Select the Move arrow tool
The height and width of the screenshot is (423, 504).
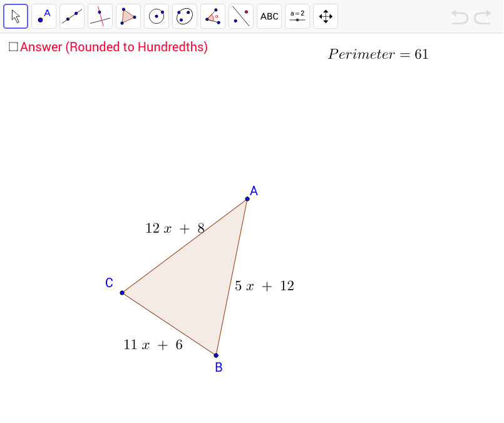point(16,16)
